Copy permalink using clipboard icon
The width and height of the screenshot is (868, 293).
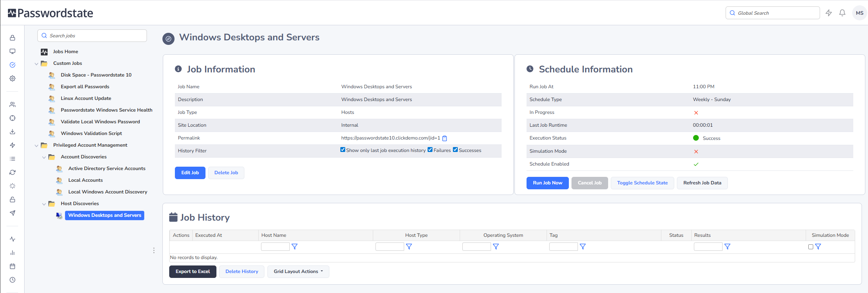point(445,138)
